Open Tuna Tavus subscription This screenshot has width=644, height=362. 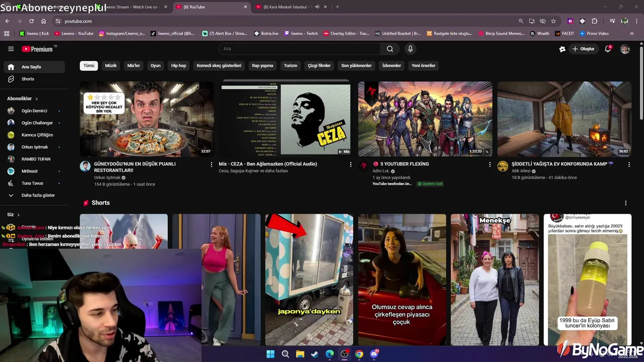click(x=34, y=183)
